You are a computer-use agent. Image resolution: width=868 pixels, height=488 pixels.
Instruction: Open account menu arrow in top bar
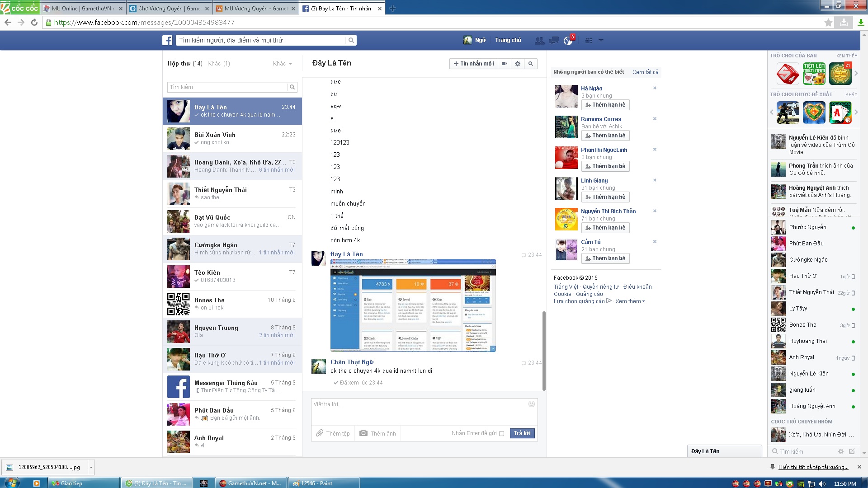click(x=601, y=41)
